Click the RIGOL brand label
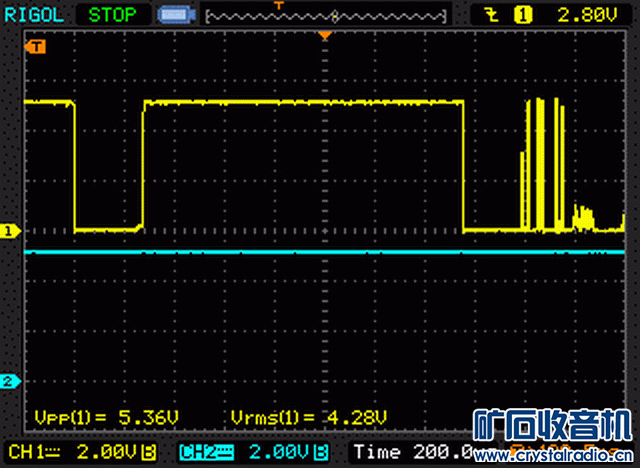This screenshot has width=640, height=468. 34,16
